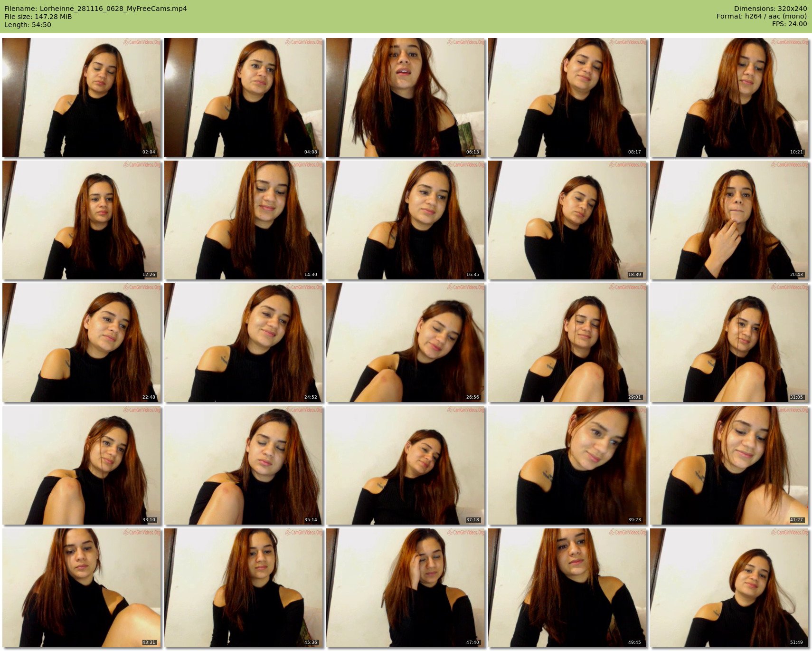Click the thumbnail at 43:31

pyautogui.click(x=82, y=588)
